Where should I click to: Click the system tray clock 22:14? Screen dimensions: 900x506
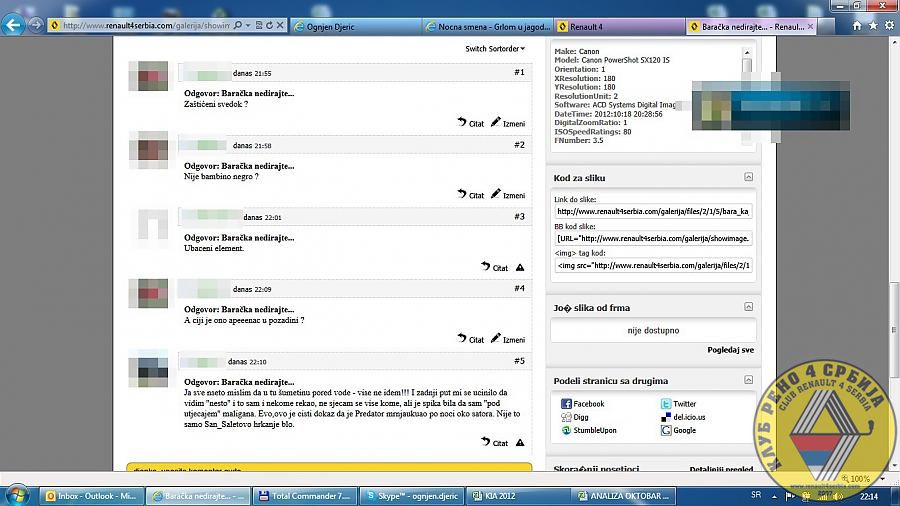[x=869, y=496]
